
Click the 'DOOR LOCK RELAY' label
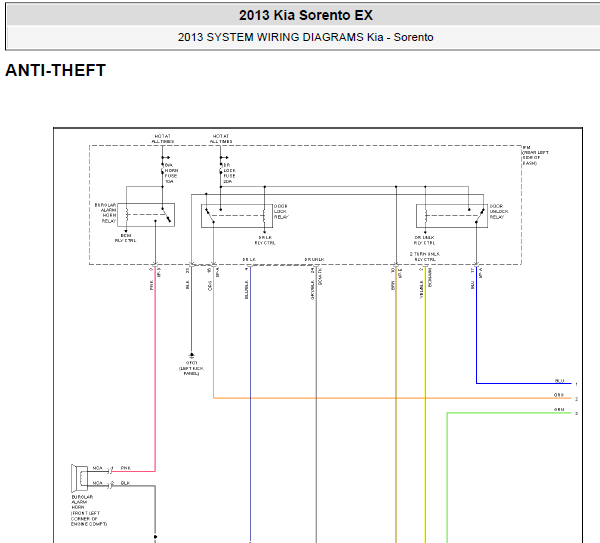[281, 212]
